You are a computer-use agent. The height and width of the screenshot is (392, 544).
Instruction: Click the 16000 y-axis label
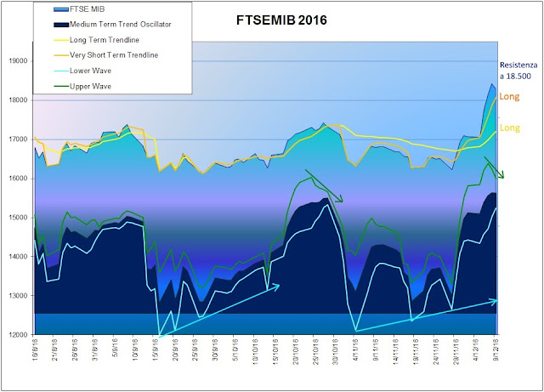(x=19, y=179)
